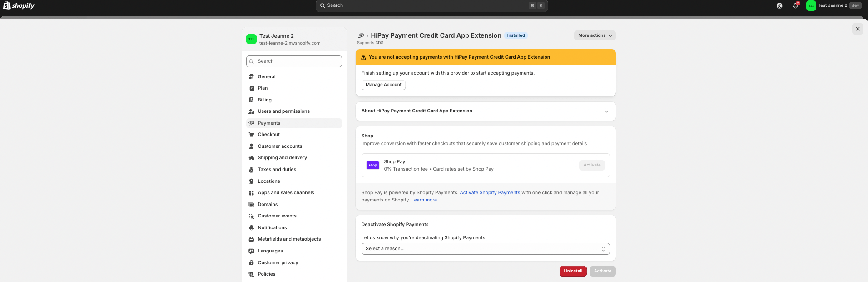This screenshot has width=868, height=282.
Task: Click the Shop Pay Activate button
Action: click(x=592, y=165)
